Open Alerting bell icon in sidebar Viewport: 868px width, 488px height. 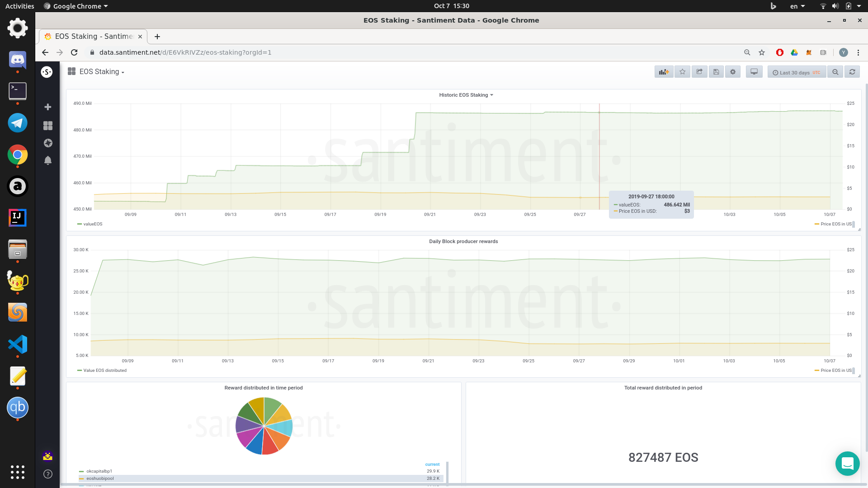[x=47, y=160]
